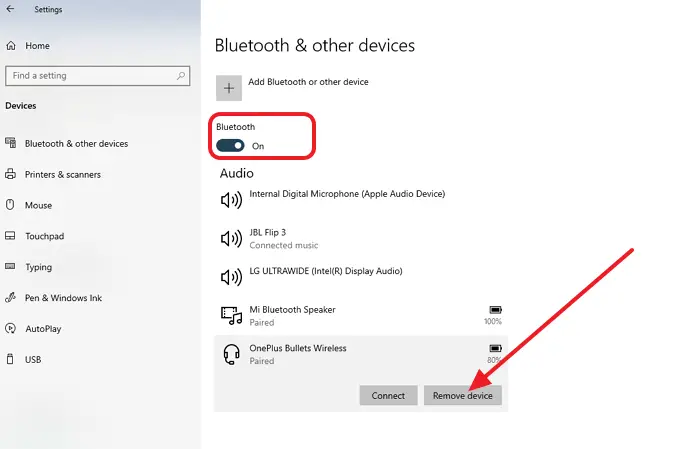Image resolution: width=700 pixels, height=449 pixels.
Task: Select Typing in the sidebar
Action: pyautogui.click(x=39, y=268)
